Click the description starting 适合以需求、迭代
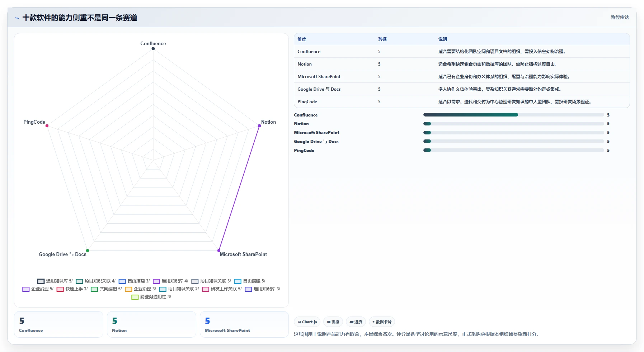This screenshot has width=644, height=352. point(516,102)
